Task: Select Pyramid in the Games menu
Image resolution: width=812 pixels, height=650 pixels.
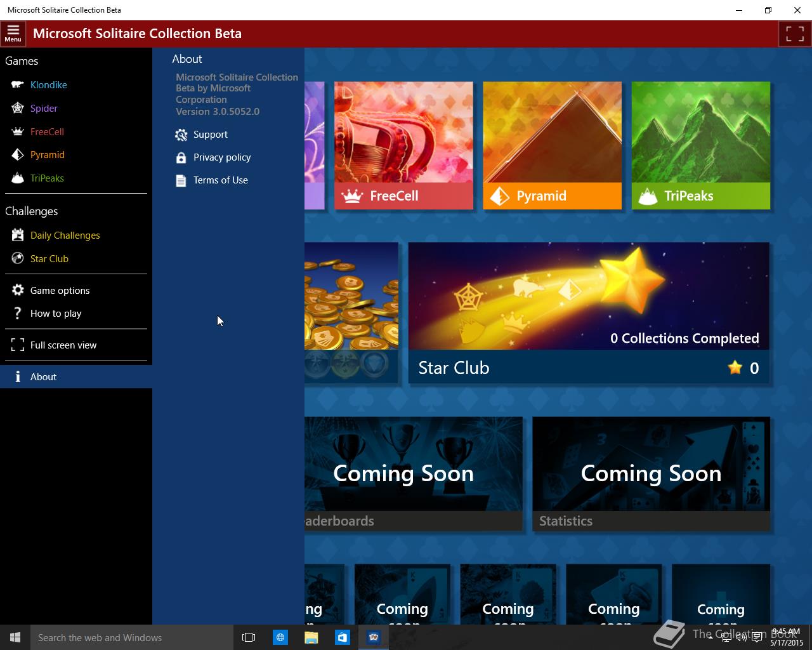Action: (x=48, y=155)
